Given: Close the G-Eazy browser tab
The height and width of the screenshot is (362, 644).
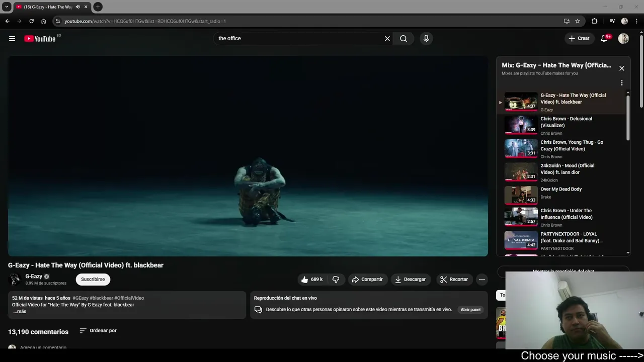Looking at the screenshot, I should tap(86, 7).
